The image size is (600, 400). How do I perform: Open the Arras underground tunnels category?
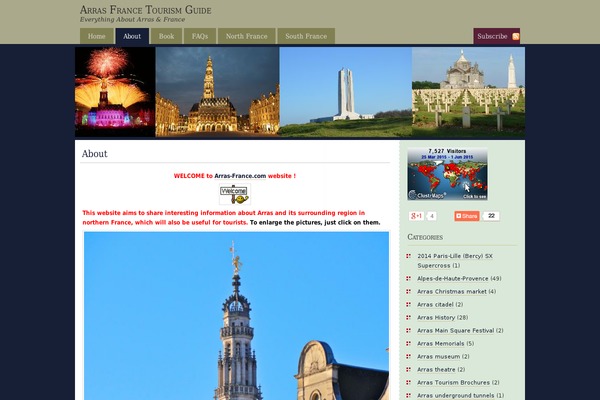456,395
